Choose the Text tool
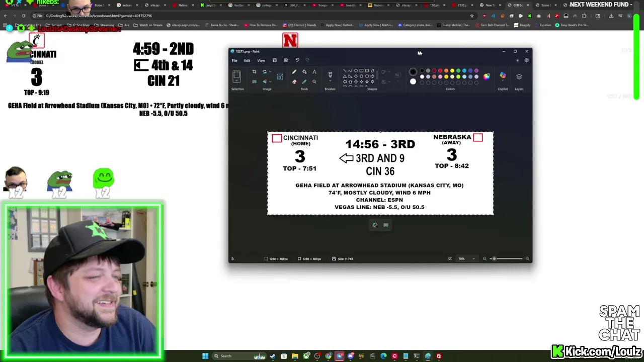The width and height of the screenshot is (644, 362). pos(314,72)
